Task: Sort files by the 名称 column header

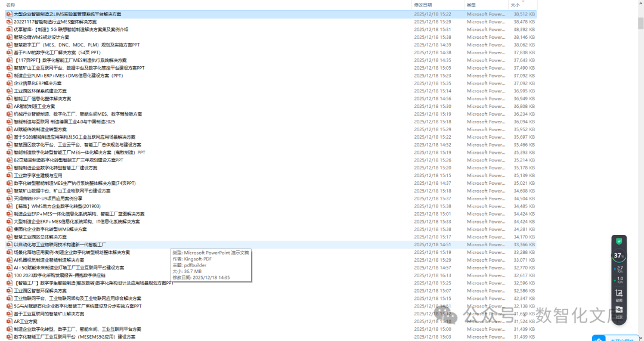Action: pyautogui.click(x=11, y=5)
